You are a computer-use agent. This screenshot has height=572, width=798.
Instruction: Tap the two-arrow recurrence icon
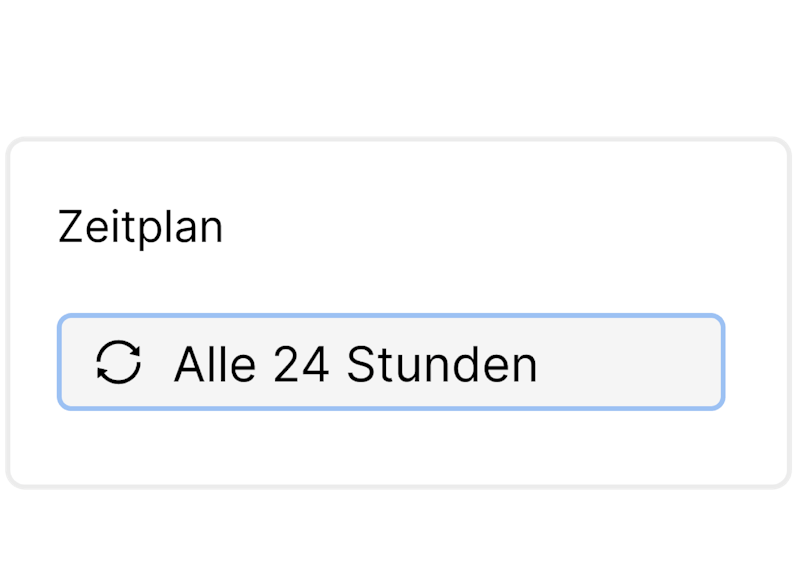point(119,363)
